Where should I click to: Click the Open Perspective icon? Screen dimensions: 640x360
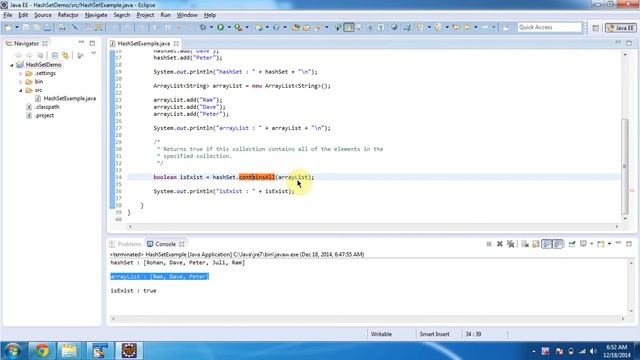[x=596, y=28]
